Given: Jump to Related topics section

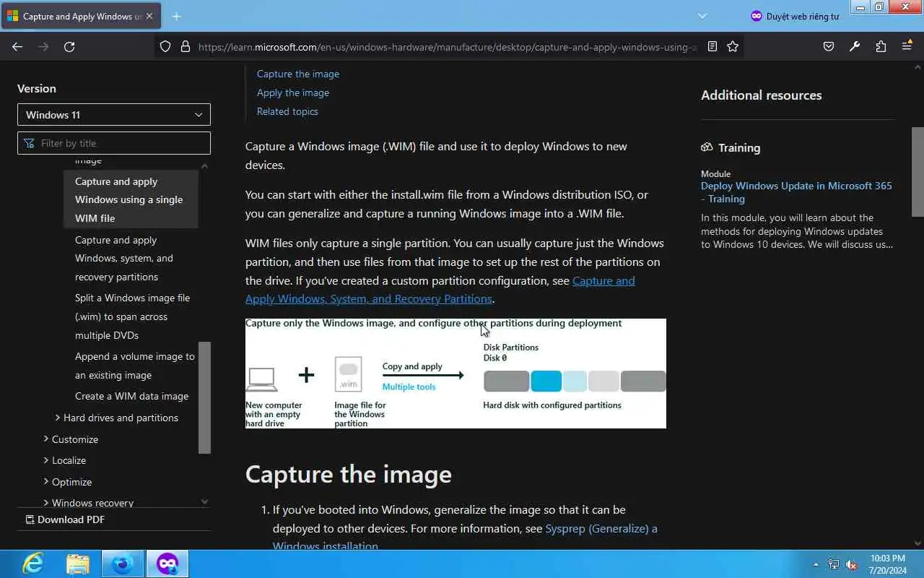Looking at the screenshot, I should pos(287,111).
